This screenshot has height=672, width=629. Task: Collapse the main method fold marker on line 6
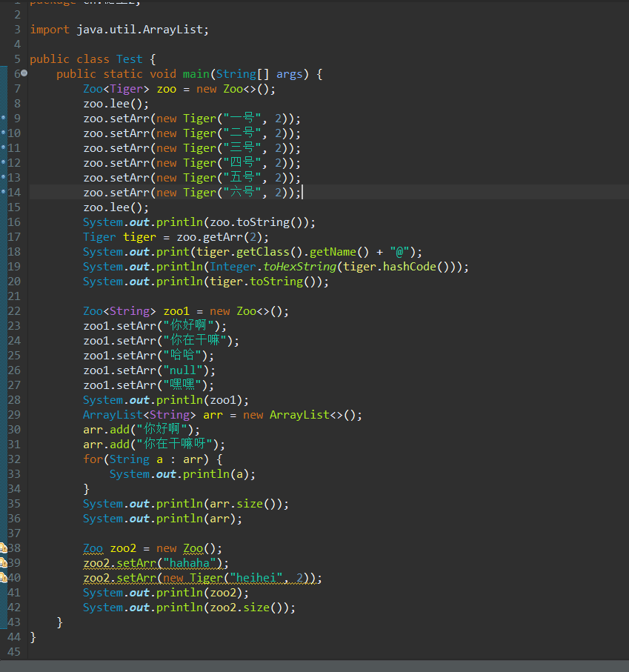pos(24,73)
